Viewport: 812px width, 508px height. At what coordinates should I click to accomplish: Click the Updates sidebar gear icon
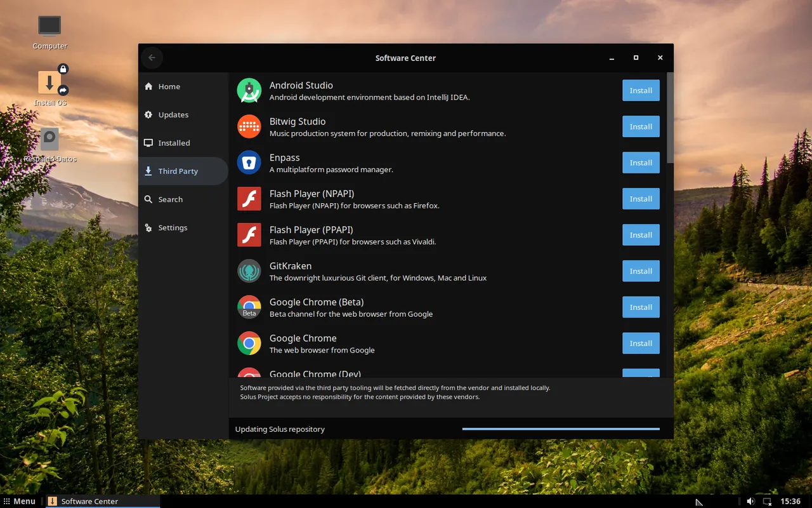click(x=148, y=115)
